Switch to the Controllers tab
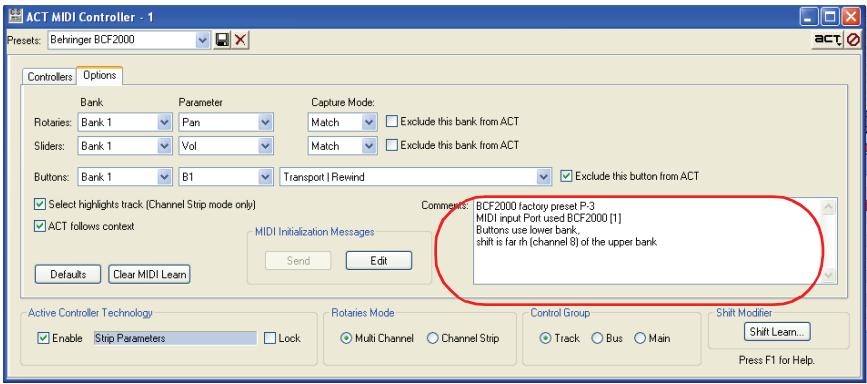867x384 pixels. (x=50, y=77)
